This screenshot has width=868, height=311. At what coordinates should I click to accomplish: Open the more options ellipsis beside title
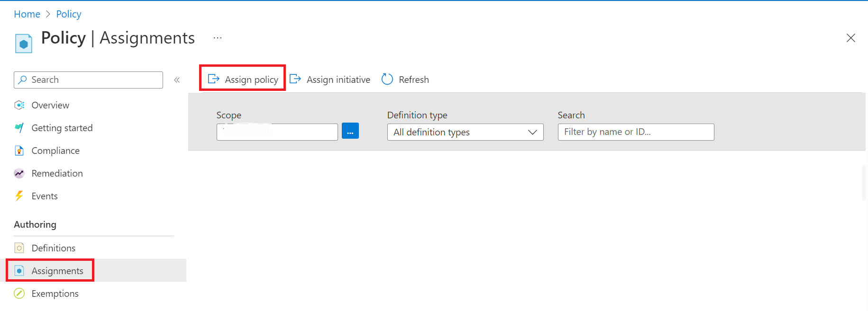[x=218, y=38]
